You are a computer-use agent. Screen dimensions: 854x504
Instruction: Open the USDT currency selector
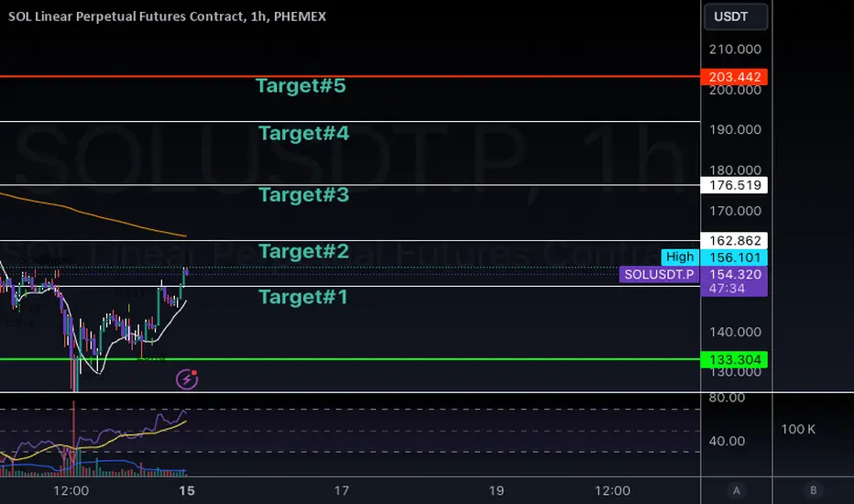pyautogui.click(x=736, y=16)
